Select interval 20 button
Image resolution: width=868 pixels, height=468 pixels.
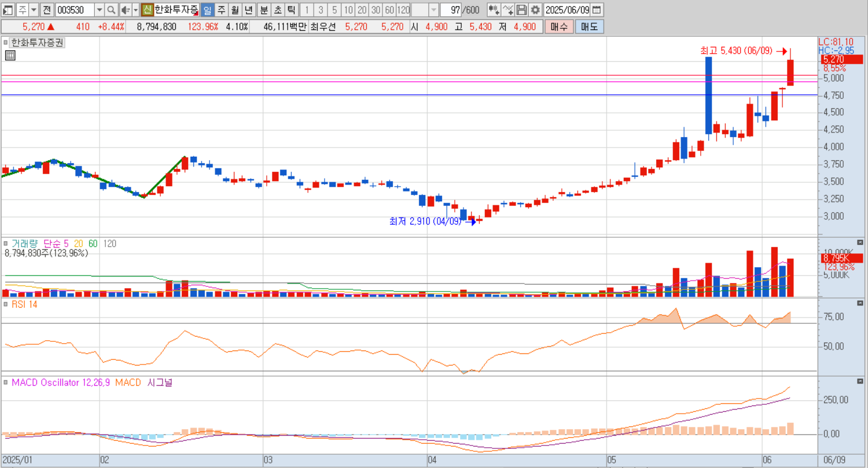coord(362,10)
